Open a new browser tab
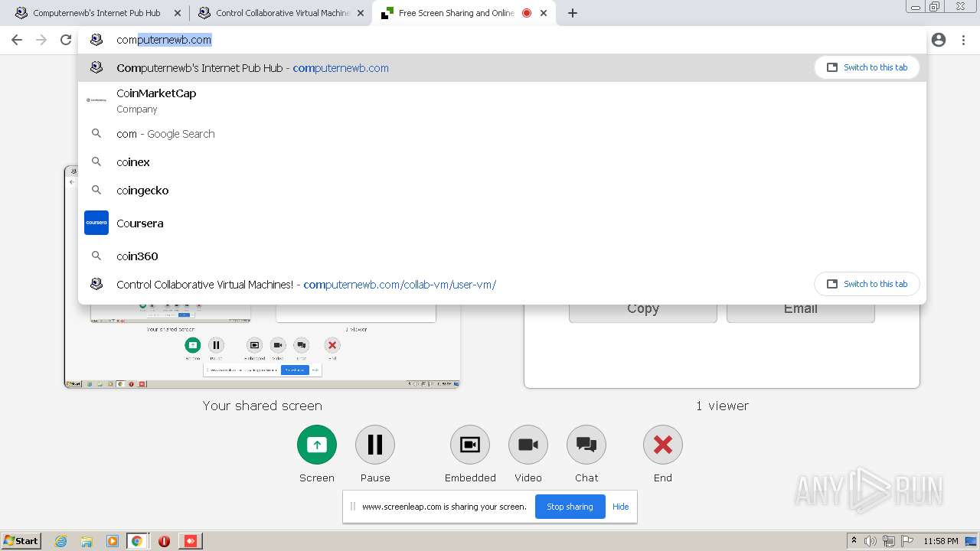 573,13
